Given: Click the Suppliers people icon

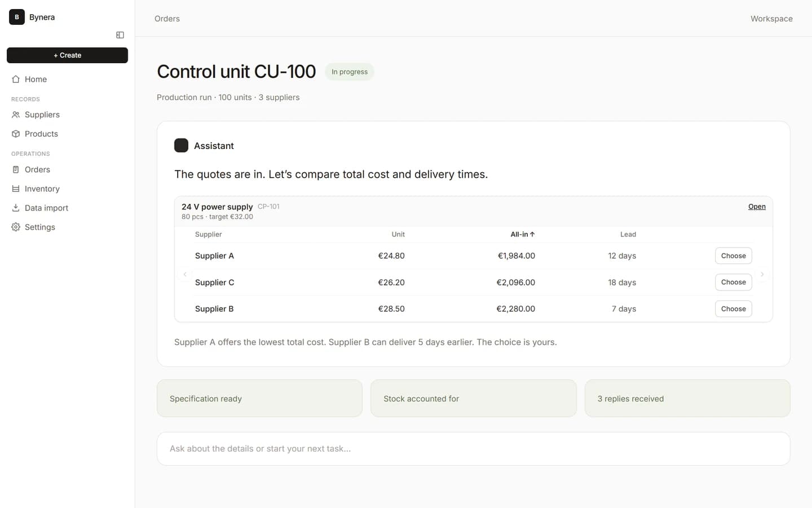Looking at the screenshot, I should pos(16,115).
